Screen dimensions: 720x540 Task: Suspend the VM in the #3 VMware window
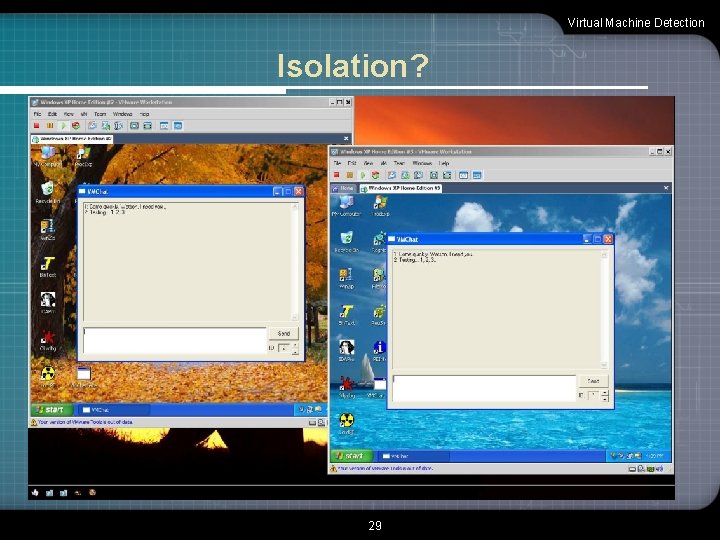tap(350, 175)
